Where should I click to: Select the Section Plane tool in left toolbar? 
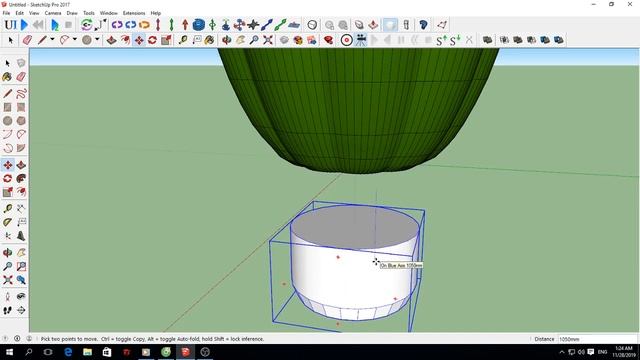pos(21,310)
